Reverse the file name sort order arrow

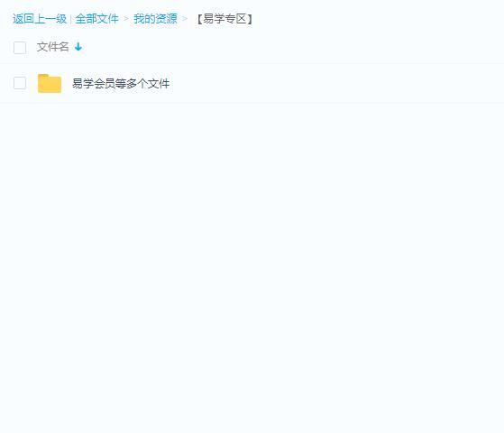pos(78,47)
